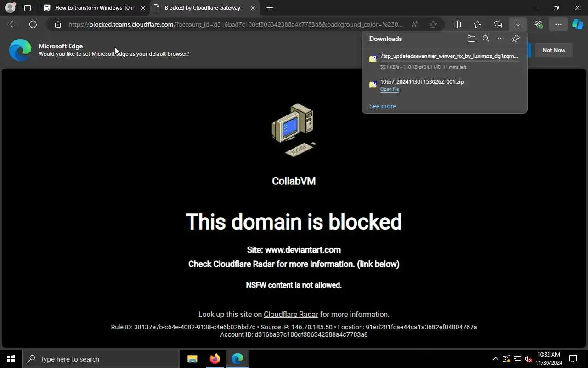Open a new tab with plus button
The image size is (588, 368).
pos(270,8)
